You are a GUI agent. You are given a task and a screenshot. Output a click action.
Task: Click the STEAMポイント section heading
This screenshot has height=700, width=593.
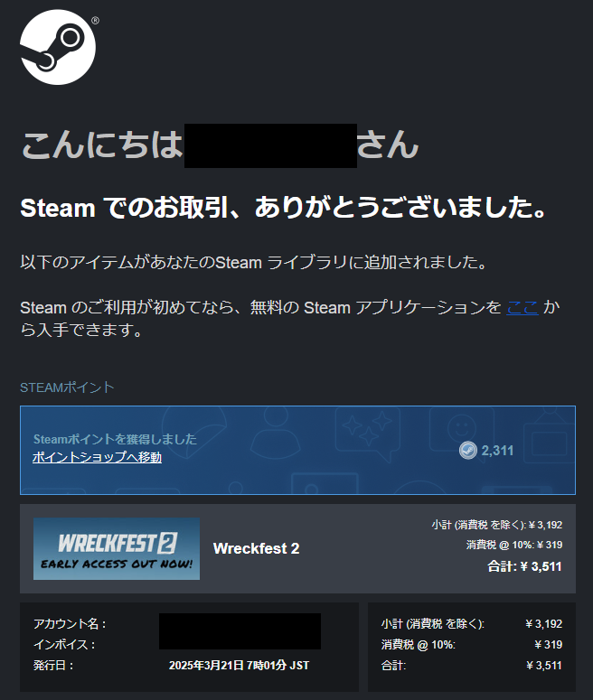(67, 387)
